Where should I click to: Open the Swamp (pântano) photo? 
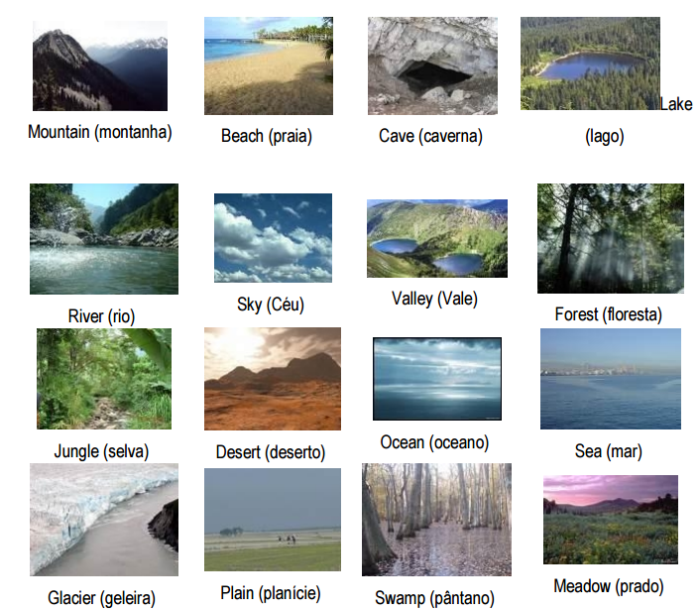[436, 520]
